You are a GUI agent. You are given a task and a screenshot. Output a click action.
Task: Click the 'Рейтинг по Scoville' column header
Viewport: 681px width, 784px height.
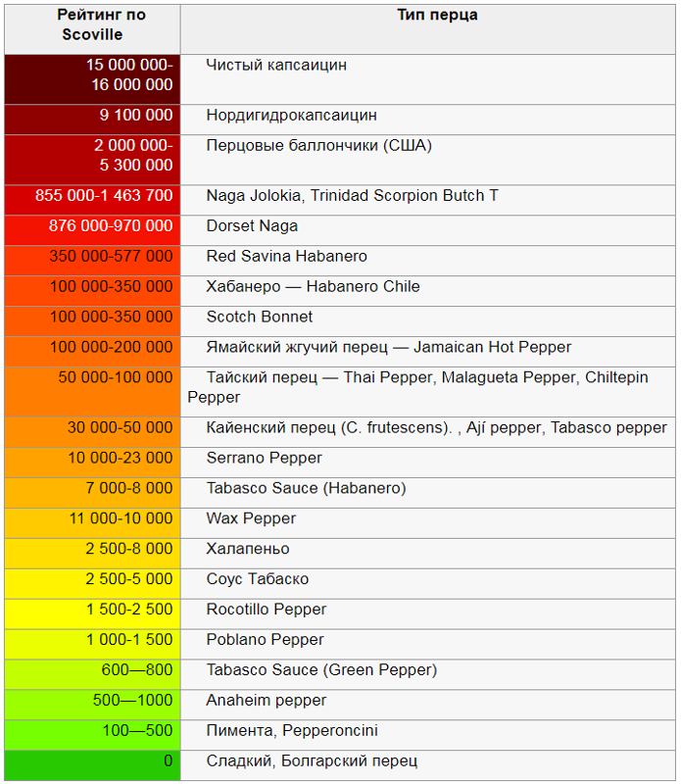click(x=92, y=29)
